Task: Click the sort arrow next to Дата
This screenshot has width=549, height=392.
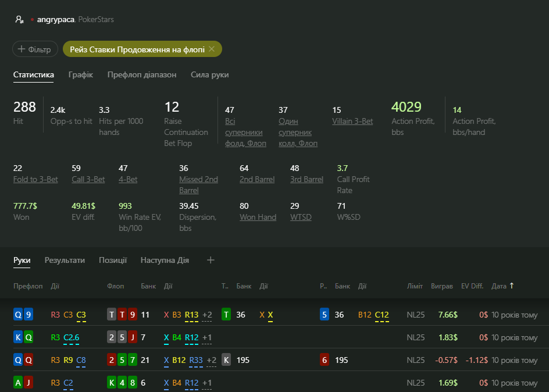Action: click(x=512, y=286)
